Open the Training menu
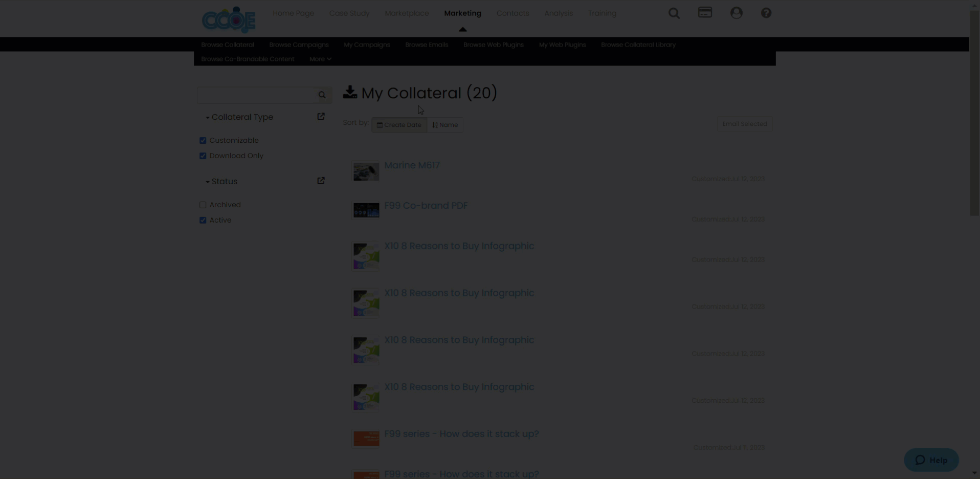The width and height of the screenshot is (980, 479). pos(602,13)
